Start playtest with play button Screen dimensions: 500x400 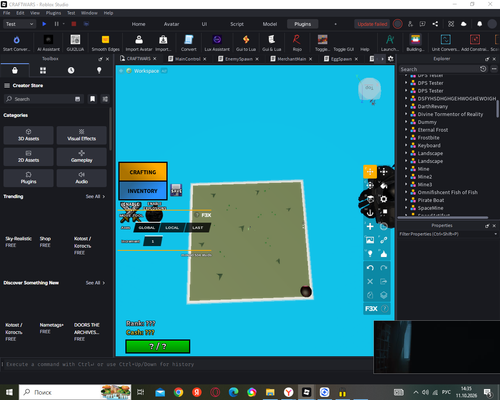tap(44, 24)
